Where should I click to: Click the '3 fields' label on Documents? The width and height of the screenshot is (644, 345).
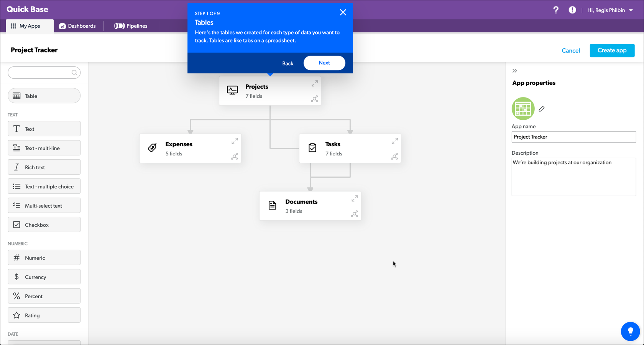click(294, 211)
